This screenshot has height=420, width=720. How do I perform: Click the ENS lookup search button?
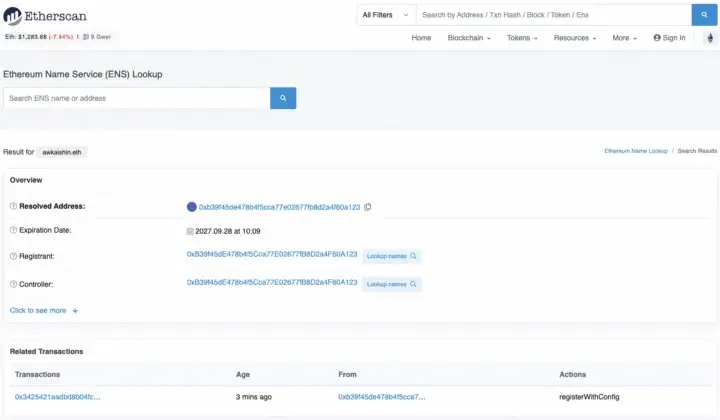(x=283, y=98)
